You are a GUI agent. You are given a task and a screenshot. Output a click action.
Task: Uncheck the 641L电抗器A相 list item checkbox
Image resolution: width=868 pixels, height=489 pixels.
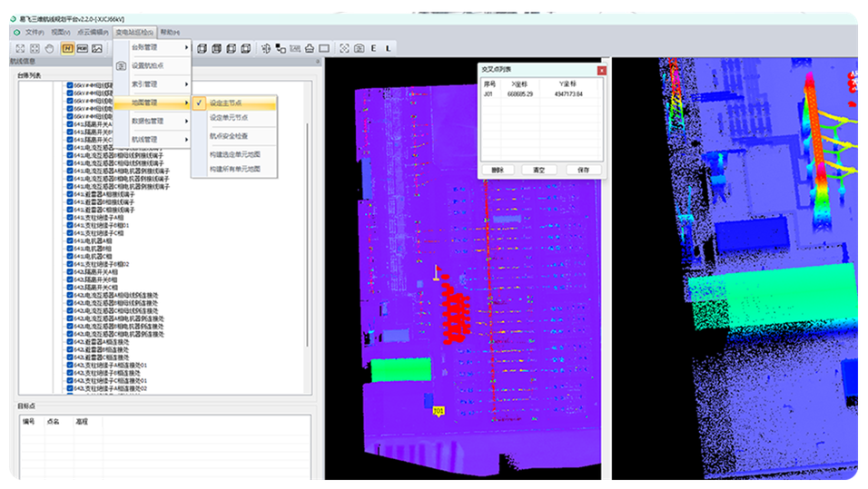70,240
